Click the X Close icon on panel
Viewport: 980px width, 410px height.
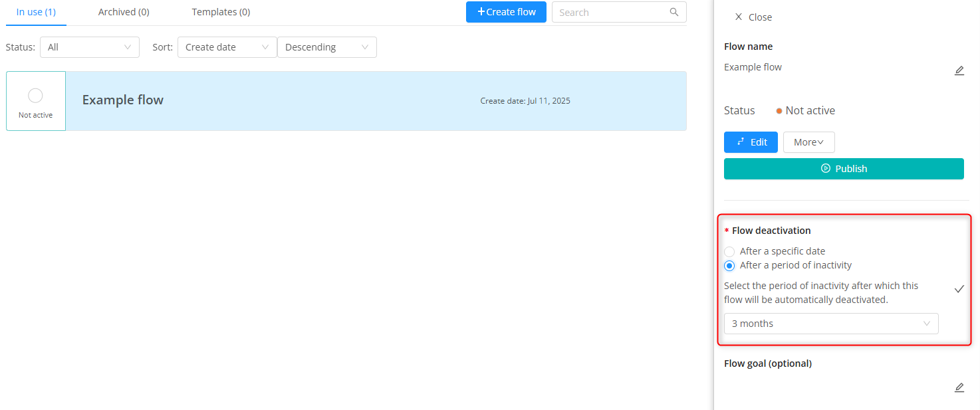(738, 17)
